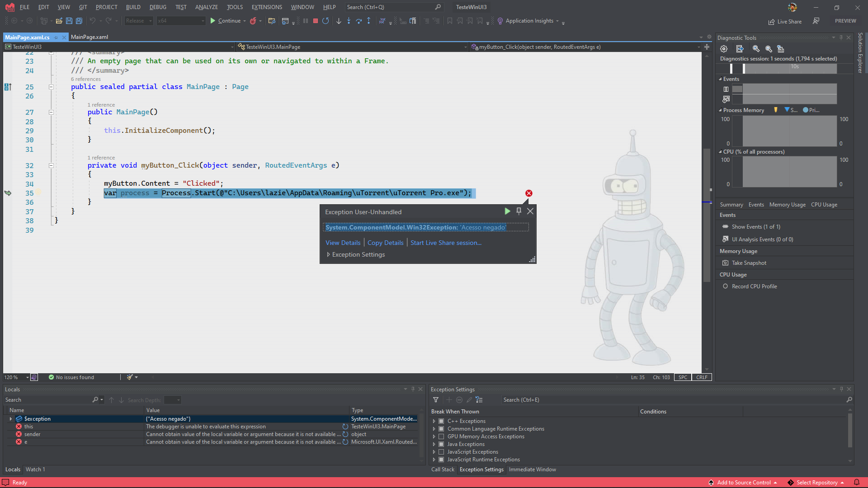Switch to the MainPage.xaml tab
The image size is (868, 488).
pyautogui.click(x=90, y=37)
